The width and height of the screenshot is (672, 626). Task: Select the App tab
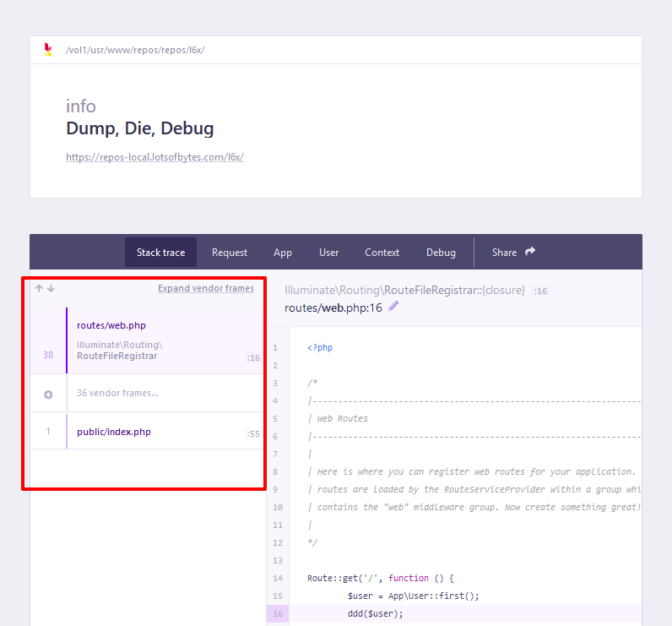coord(283,253)
